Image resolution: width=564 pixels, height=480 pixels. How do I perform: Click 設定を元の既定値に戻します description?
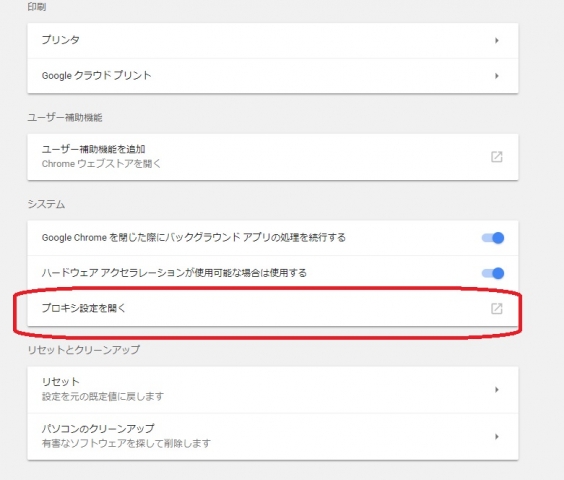pyautogui.click(x=103, y=397)
